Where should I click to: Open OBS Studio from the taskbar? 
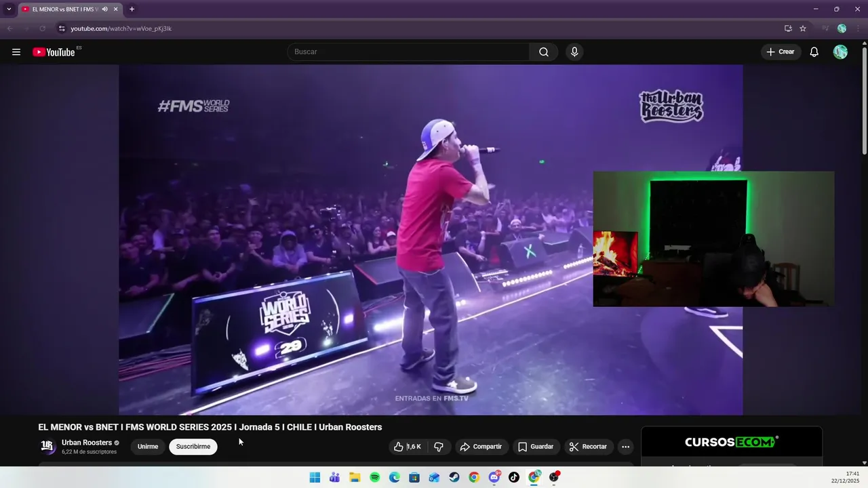point(554,477)
